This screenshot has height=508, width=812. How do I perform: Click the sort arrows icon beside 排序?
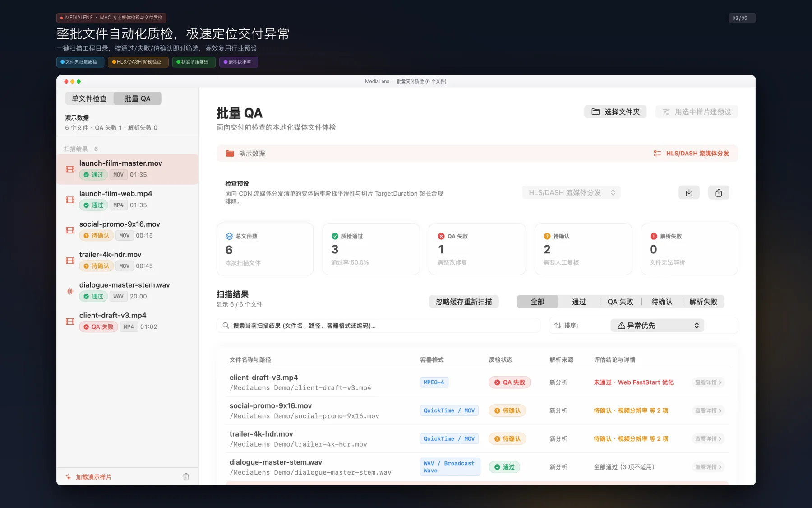pos(558,326)
